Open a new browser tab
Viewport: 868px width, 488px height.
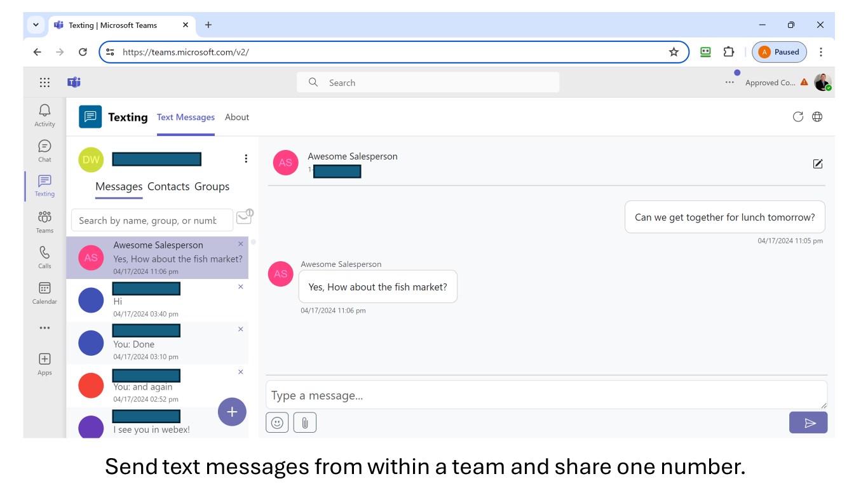[x=208, y=25]
